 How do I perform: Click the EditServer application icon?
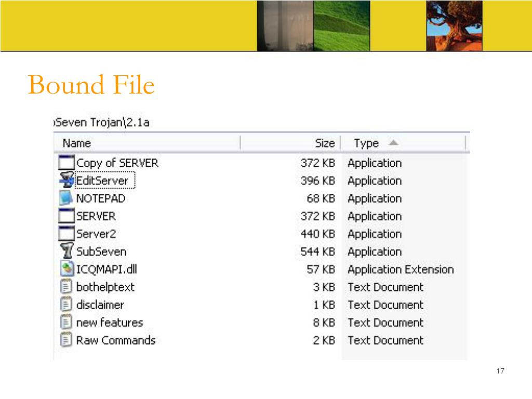[x=66, y=180]
